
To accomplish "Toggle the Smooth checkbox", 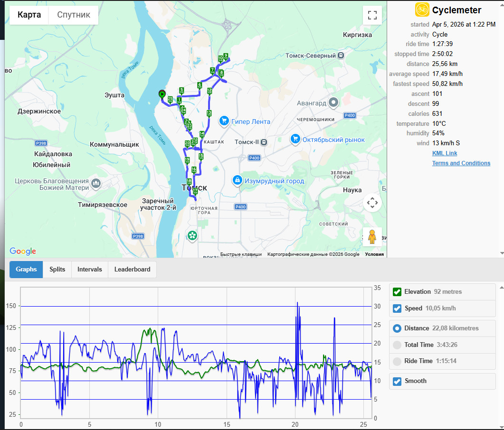I will [x=397, y=381].
